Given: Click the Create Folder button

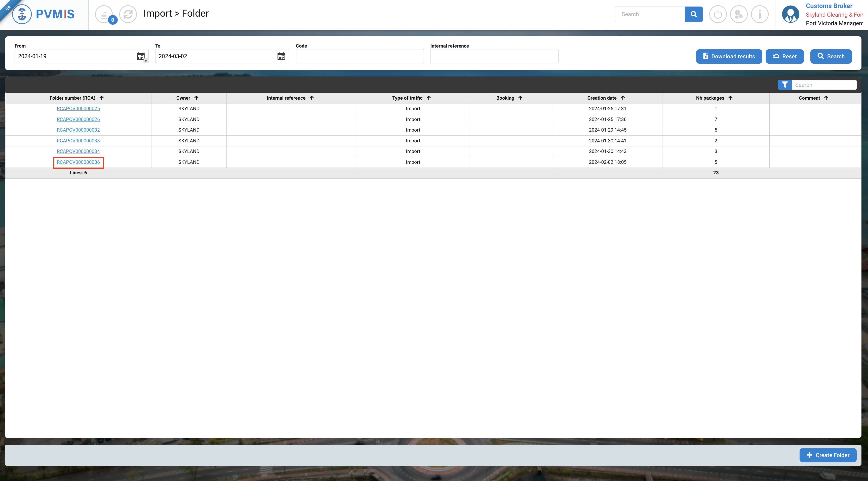Looking at the screenshot, I should click(827, 455).
